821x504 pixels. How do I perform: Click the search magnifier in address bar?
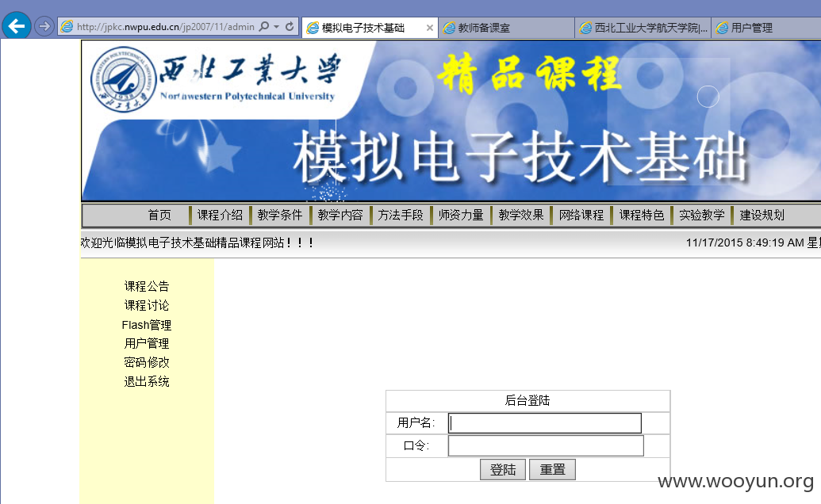click(x=264, y=26)
